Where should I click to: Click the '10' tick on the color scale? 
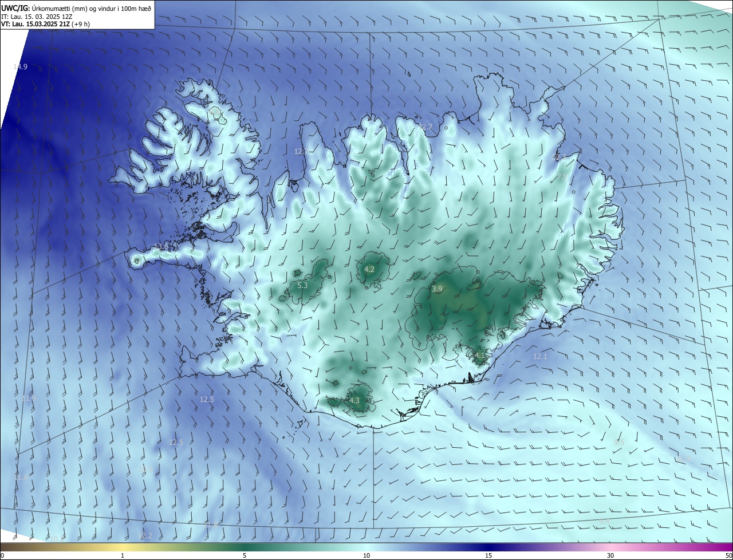[x=366, y=555]
